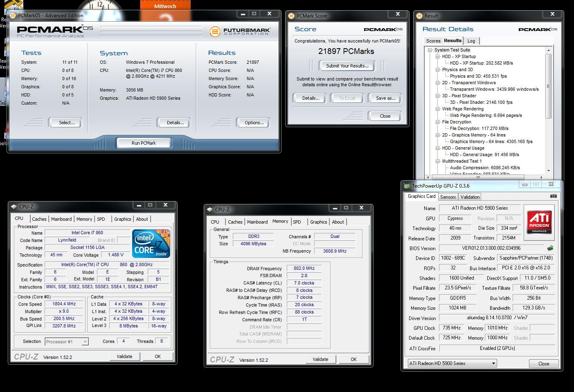Click Validate in left CPU-Z window
Image resolution: width=574 pixels, height=392 pixels.
click(x=124, y=356)
